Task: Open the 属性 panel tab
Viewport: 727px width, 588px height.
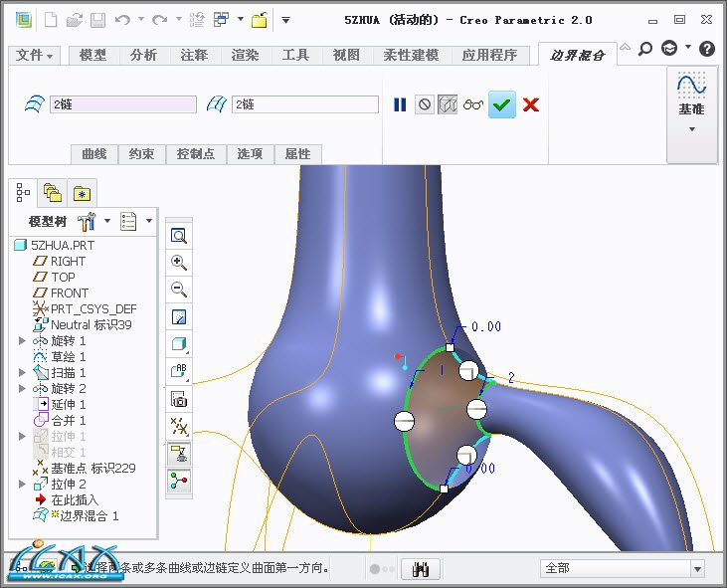Action: pyautogui.click(x=297, y=154)
